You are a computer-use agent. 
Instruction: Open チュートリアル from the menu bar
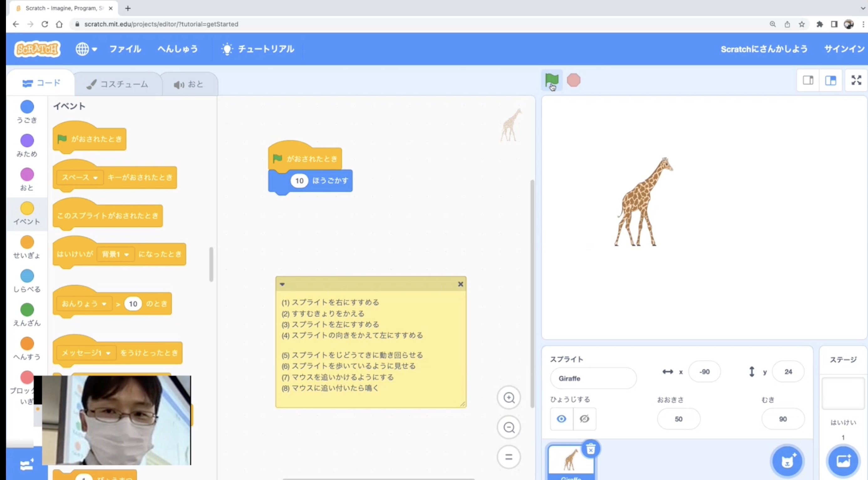[x=258, y=49]
